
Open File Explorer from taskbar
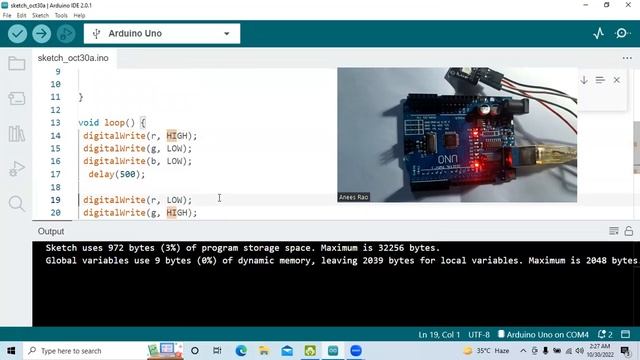[264, 351]
